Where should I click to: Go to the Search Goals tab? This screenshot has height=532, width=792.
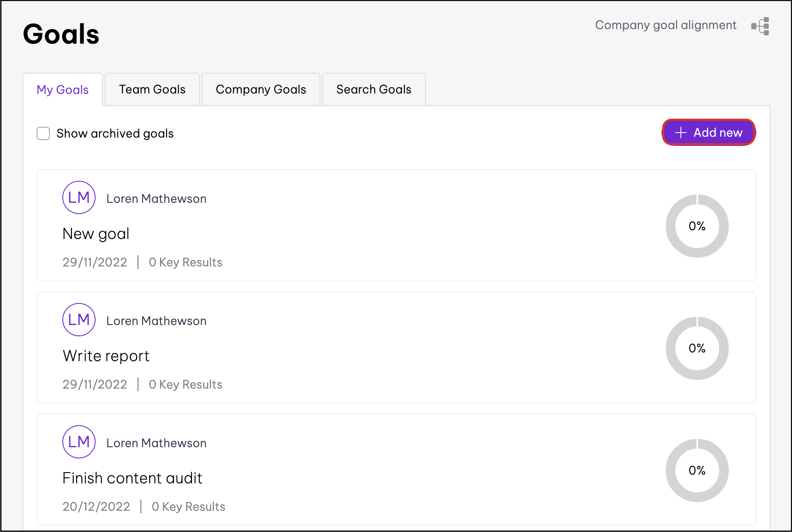(374, 89)
